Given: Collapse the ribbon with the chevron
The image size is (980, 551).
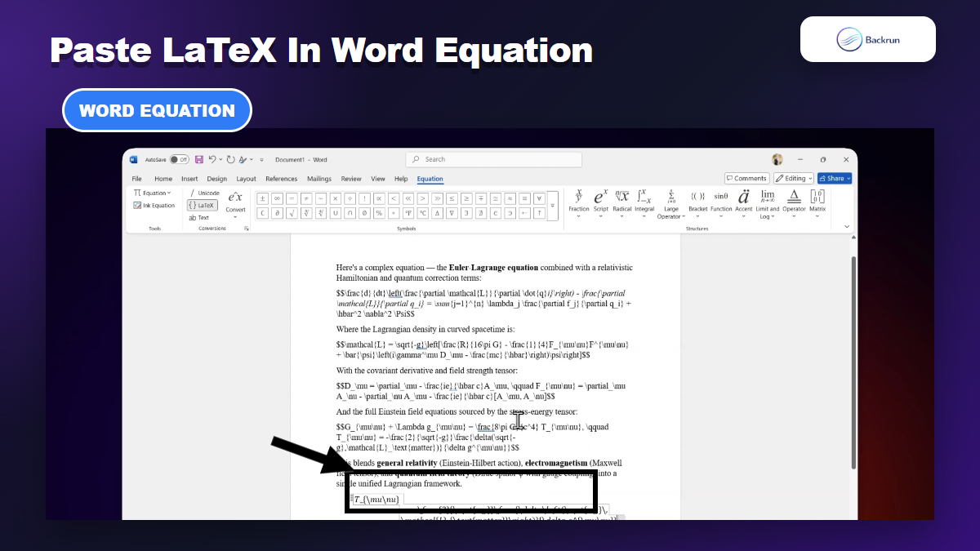Looking at the screenshot, I should tap(846, 227).
